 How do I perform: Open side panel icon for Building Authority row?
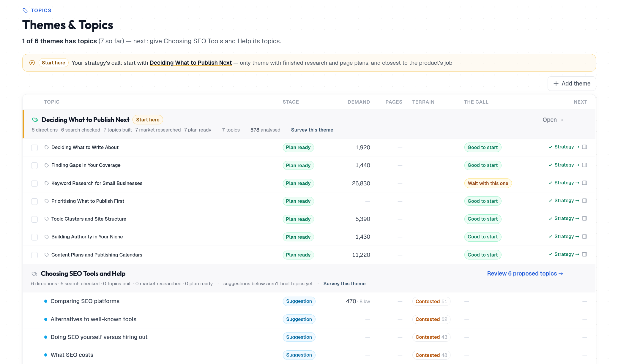(x=584, y=236)
